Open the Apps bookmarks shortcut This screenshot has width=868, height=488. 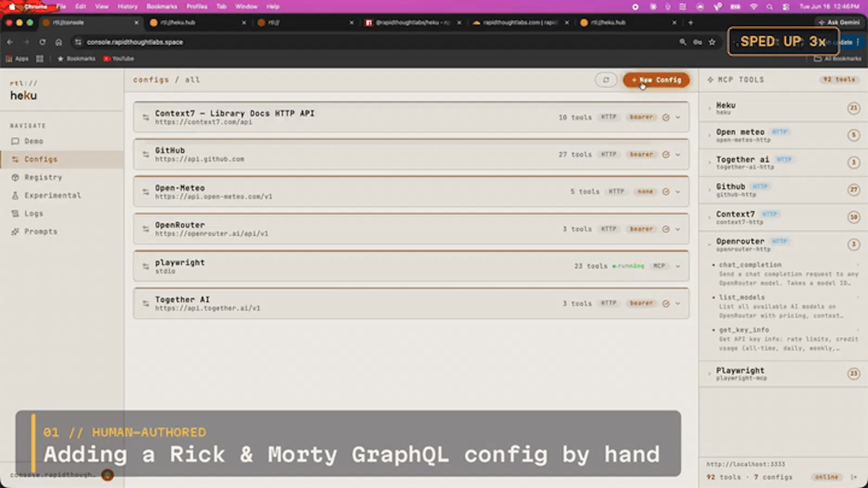tap(17, 59)
